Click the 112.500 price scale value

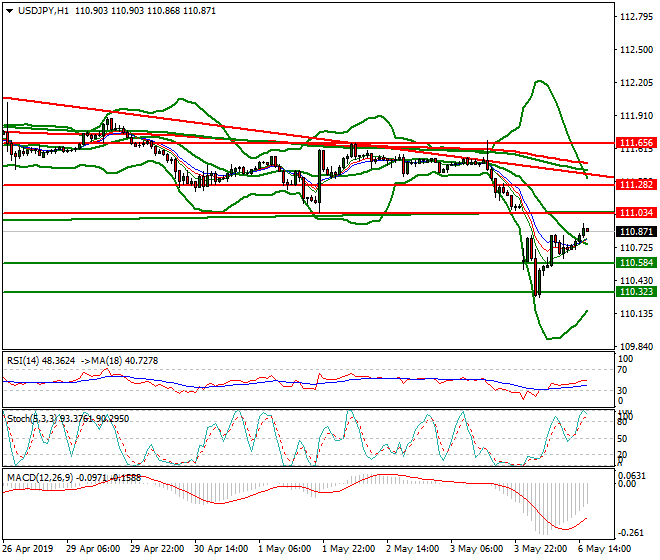click(x=636, y=50)
